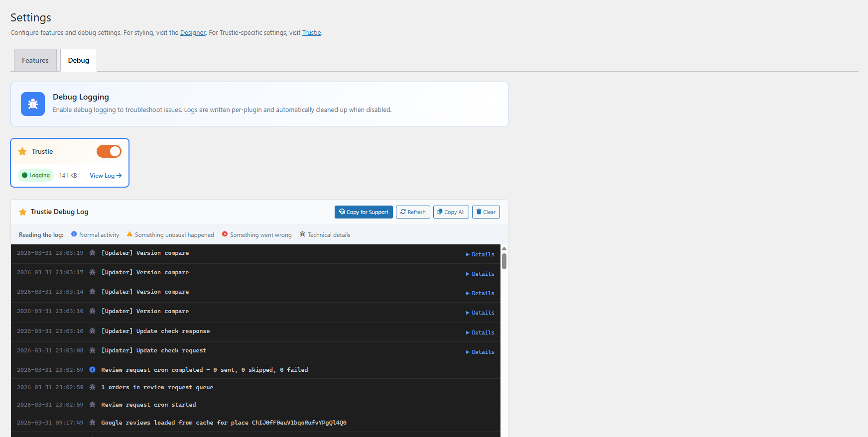Select the Debug tab
The image size is (868, 437).
[x=79, y=60]
